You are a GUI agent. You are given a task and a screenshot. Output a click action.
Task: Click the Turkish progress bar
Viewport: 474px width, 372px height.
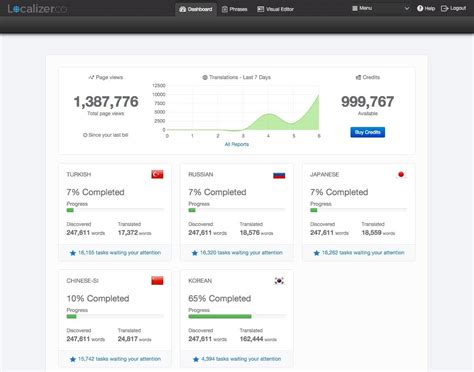115,210
